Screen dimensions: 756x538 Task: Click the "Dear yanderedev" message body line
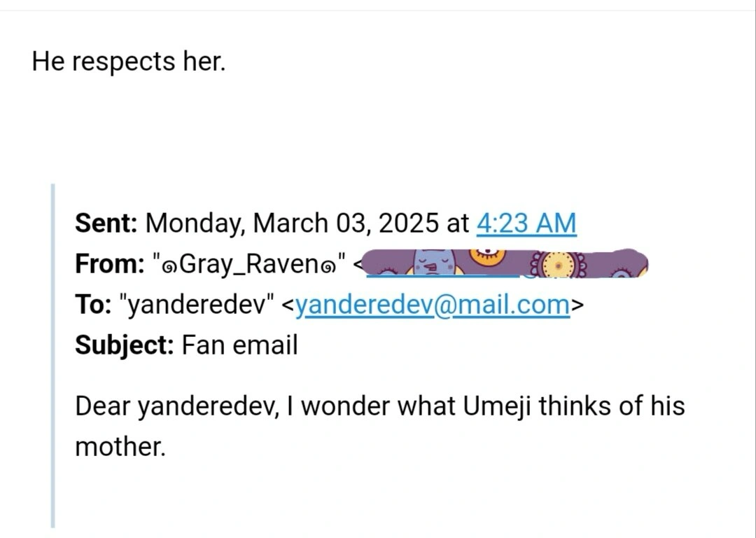(x=378, y=406)
